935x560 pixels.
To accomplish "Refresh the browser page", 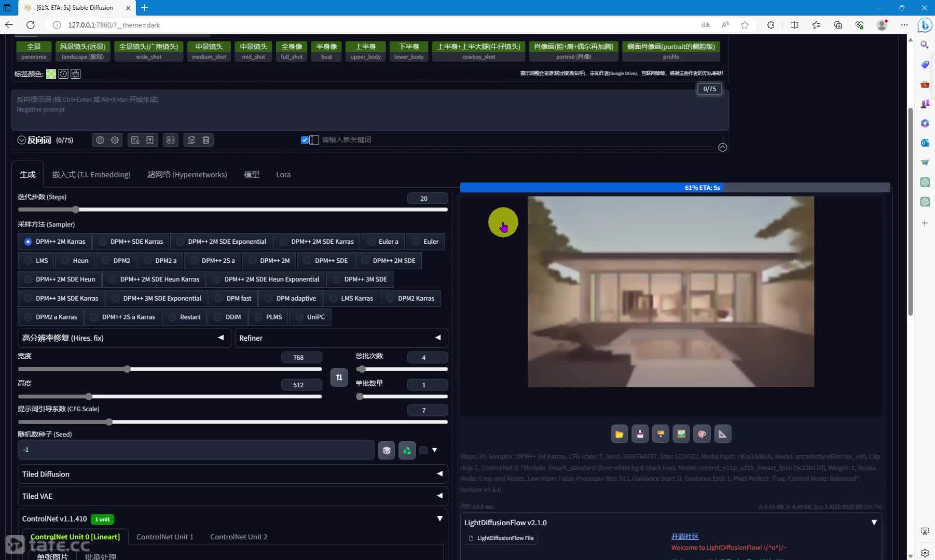I will point(31,25).
